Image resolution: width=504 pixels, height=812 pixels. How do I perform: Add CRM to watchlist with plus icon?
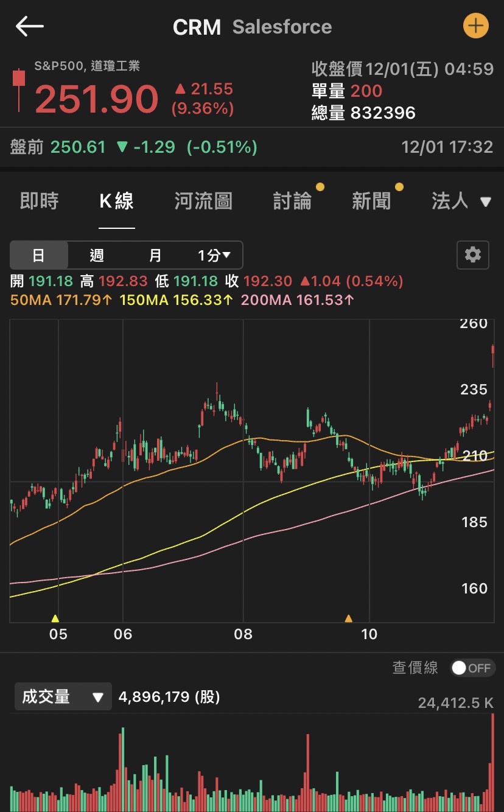[x=475, y=26]
